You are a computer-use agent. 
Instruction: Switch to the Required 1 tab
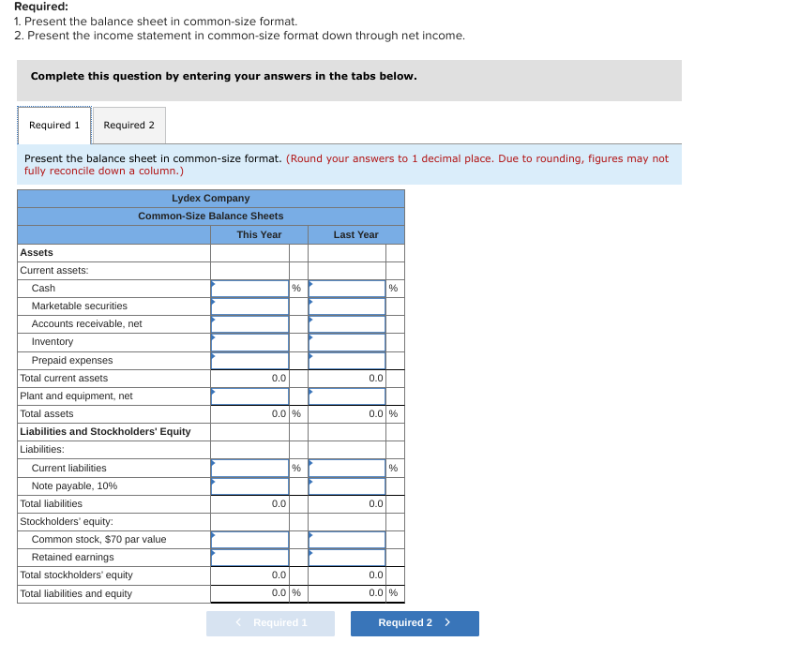tap(53, 125)
